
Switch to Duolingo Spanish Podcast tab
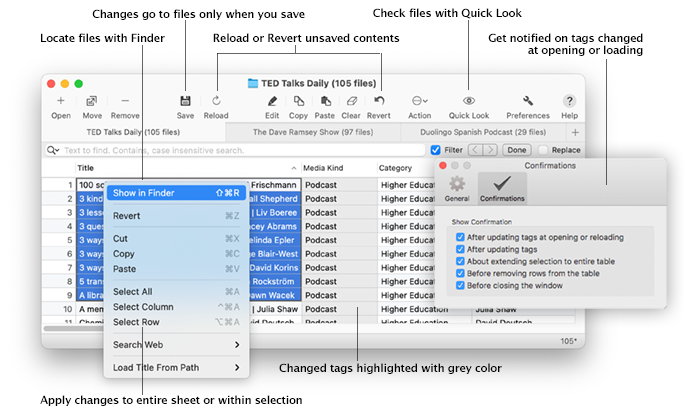click(x=483, y=132)
